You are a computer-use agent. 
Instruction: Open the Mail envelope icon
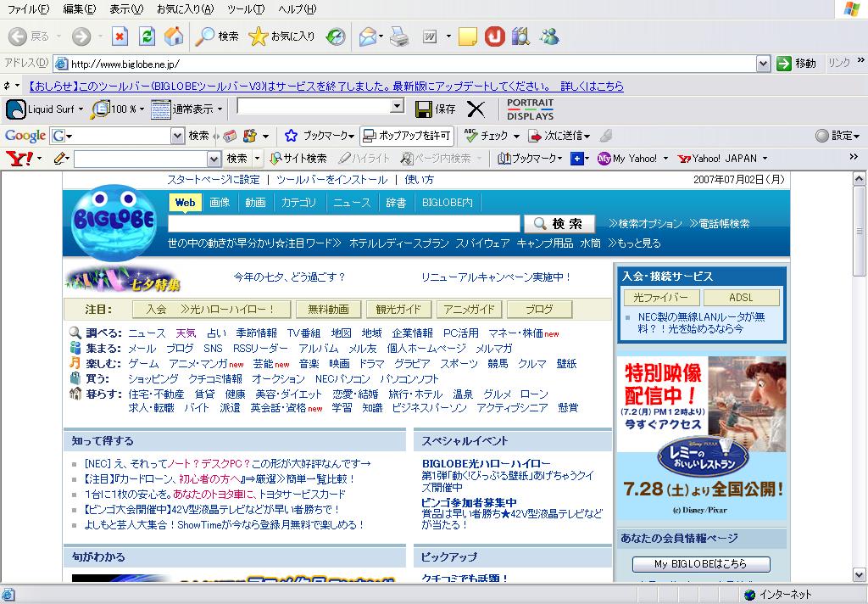[x=368, y=36]
